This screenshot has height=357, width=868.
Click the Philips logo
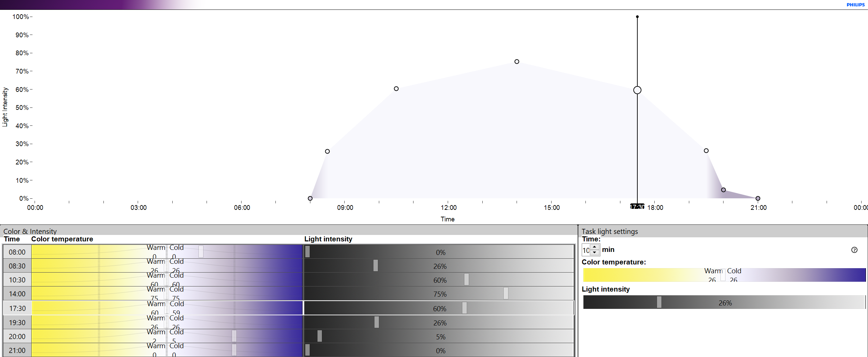(x=855, y=5)
